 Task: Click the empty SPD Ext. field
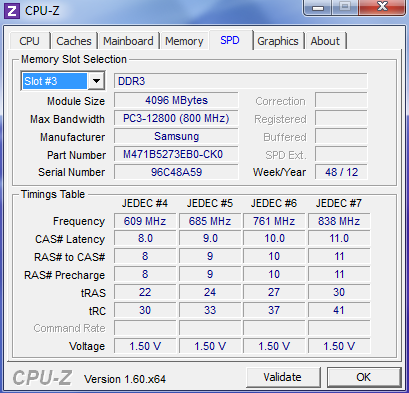[x=341, y=154]
